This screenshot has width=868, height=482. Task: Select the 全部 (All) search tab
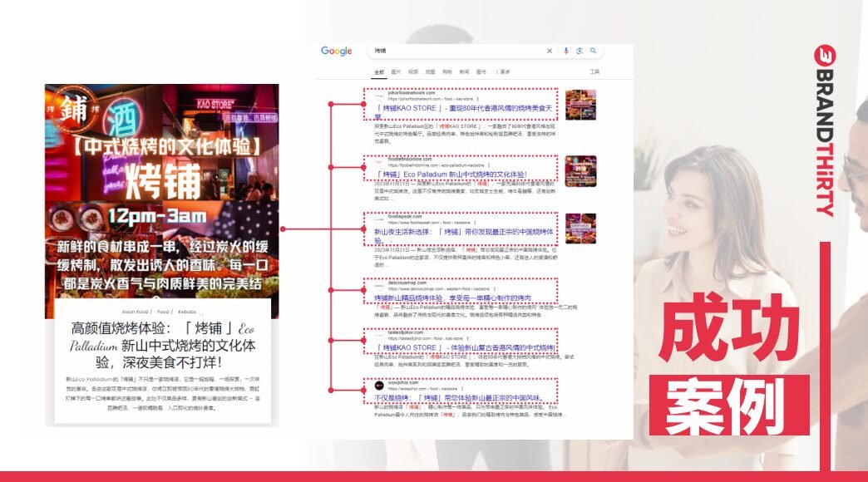click(379, 72)
